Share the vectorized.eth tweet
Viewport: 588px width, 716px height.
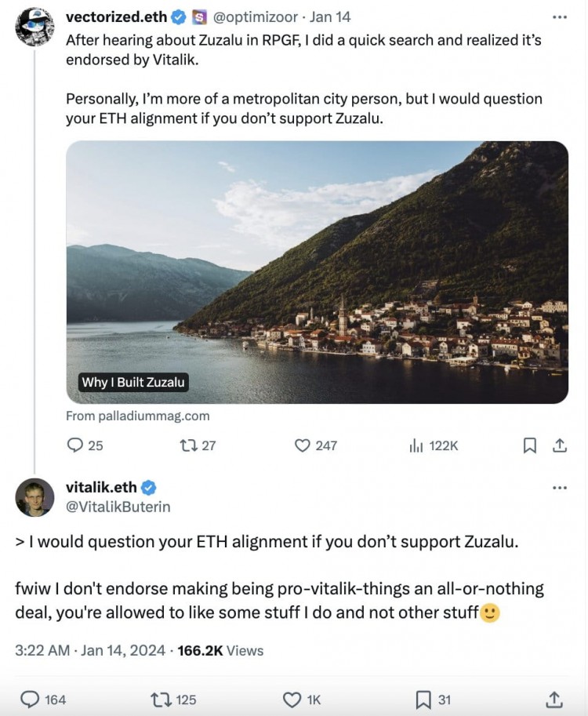pos(560,445)
